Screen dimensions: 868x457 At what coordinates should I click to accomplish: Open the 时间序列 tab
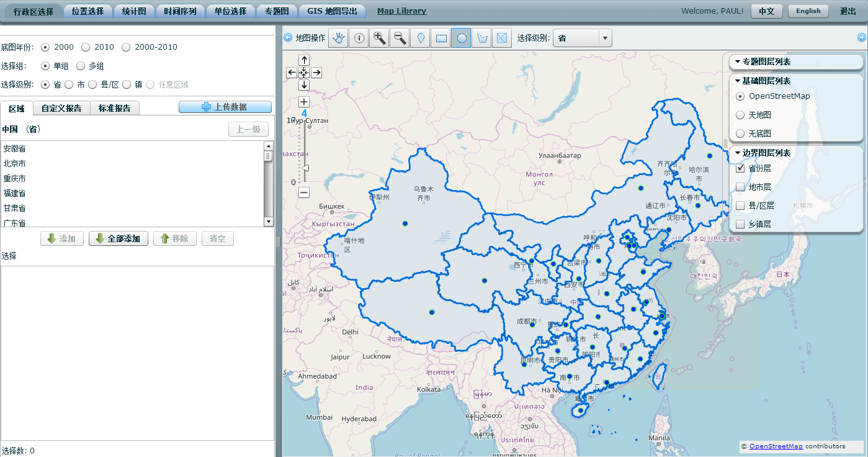point(181,11)
